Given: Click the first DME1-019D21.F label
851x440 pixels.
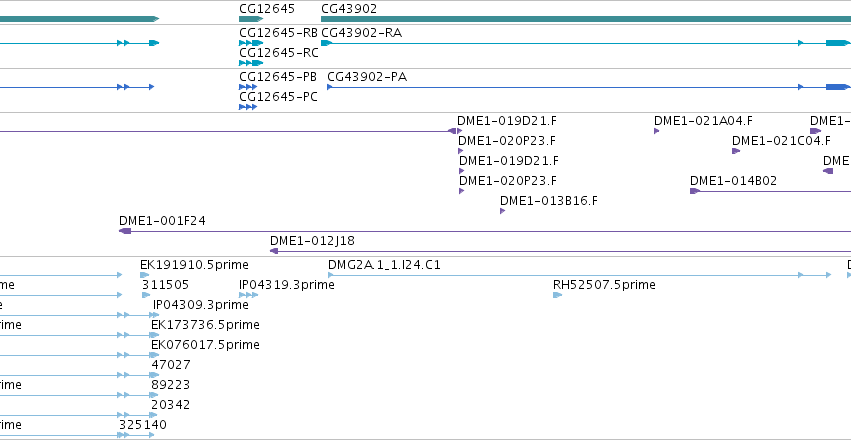Looking at the screenshot, I should click(x=507, y=120).
